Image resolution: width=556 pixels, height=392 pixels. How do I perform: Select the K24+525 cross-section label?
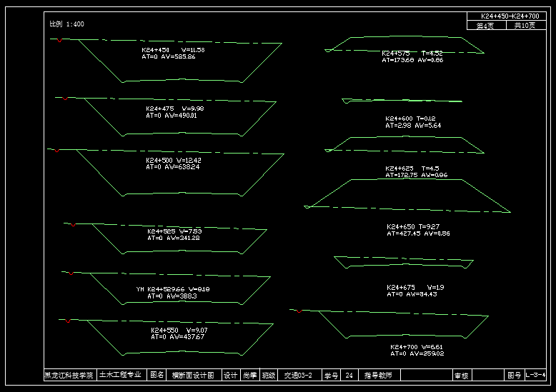point(174,231)
